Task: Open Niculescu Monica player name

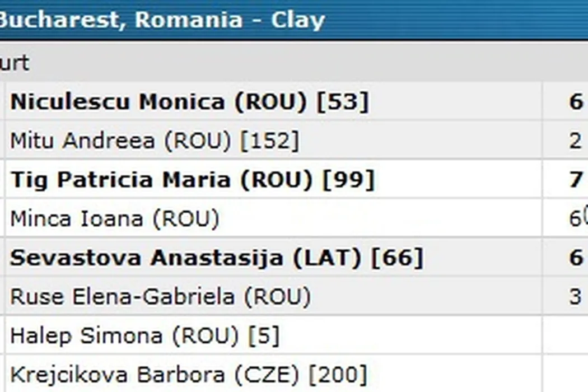Action: [118, 102]
